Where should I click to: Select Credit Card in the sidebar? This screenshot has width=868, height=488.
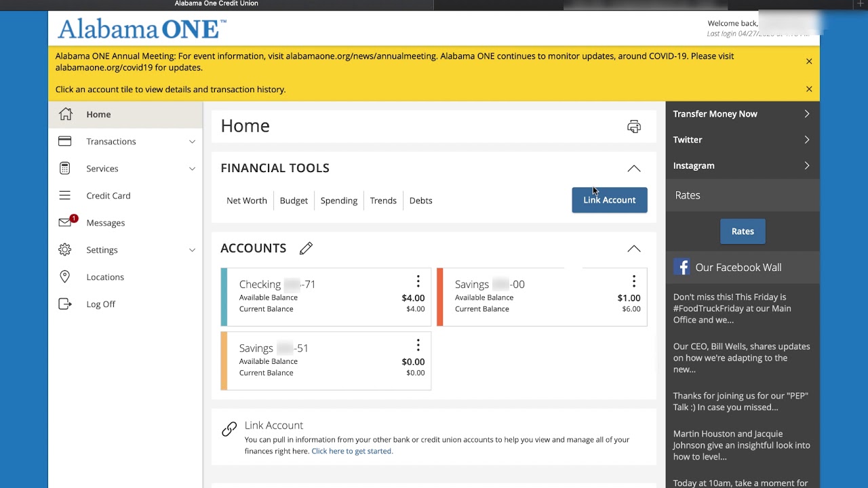pos(108,195)
